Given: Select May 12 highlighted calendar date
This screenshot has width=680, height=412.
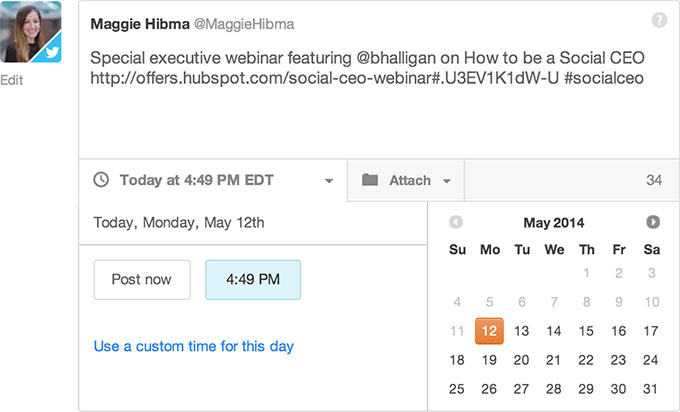Looking at the screenshot, I should [x=489, y=331].
